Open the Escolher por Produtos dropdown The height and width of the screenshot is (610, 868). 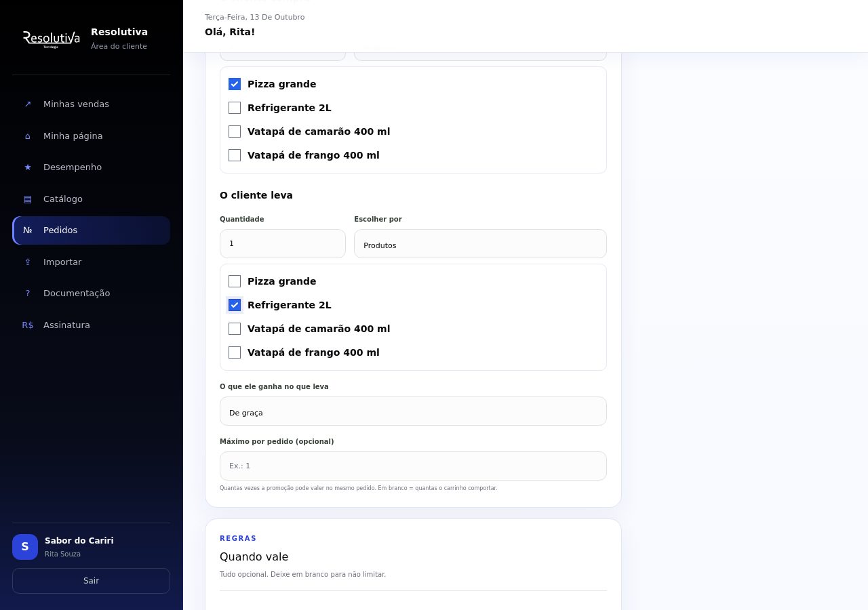pyautogui.click(x=480, y=244)
